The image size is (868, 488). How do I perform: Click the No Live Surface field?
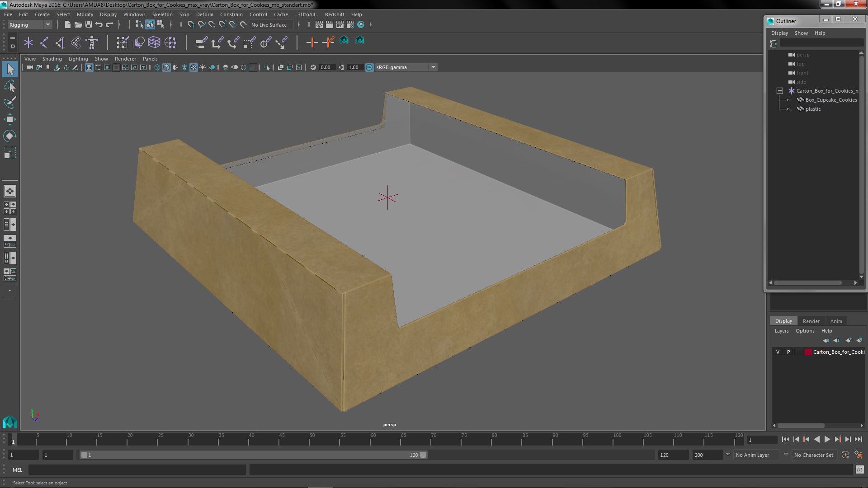(269, 25)
